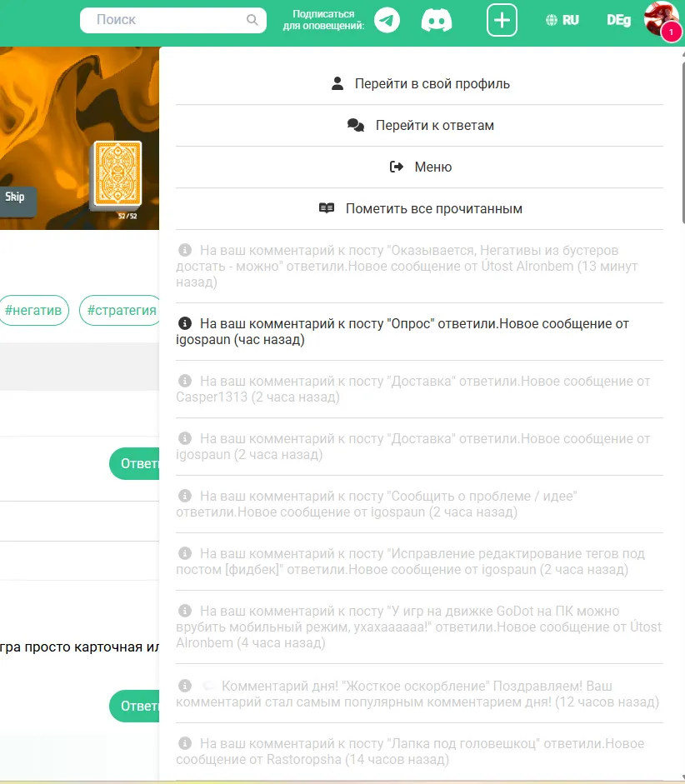Click info icon of "Сообщить о проблеме" notification

point(185,496)
